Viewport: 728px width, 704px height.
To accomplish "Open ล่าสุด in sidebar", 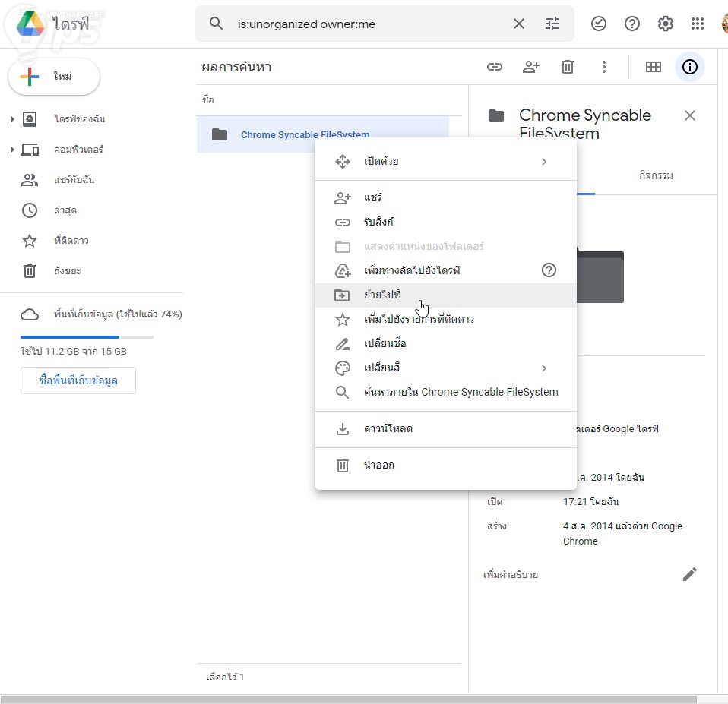I will click(65, 210).
